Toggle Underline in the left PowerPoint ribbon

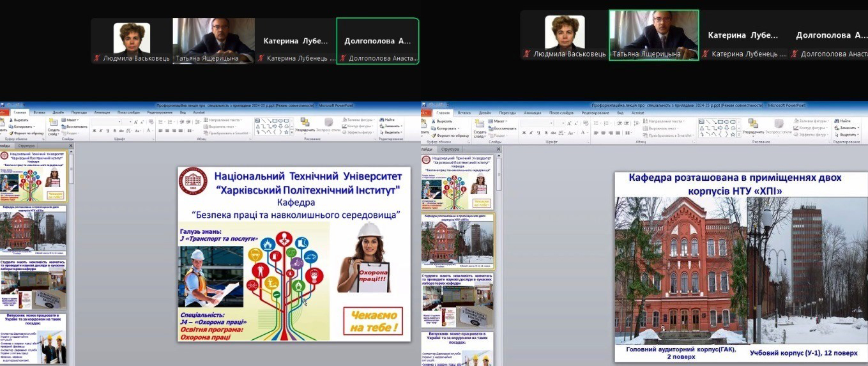(x=108, y=130)
